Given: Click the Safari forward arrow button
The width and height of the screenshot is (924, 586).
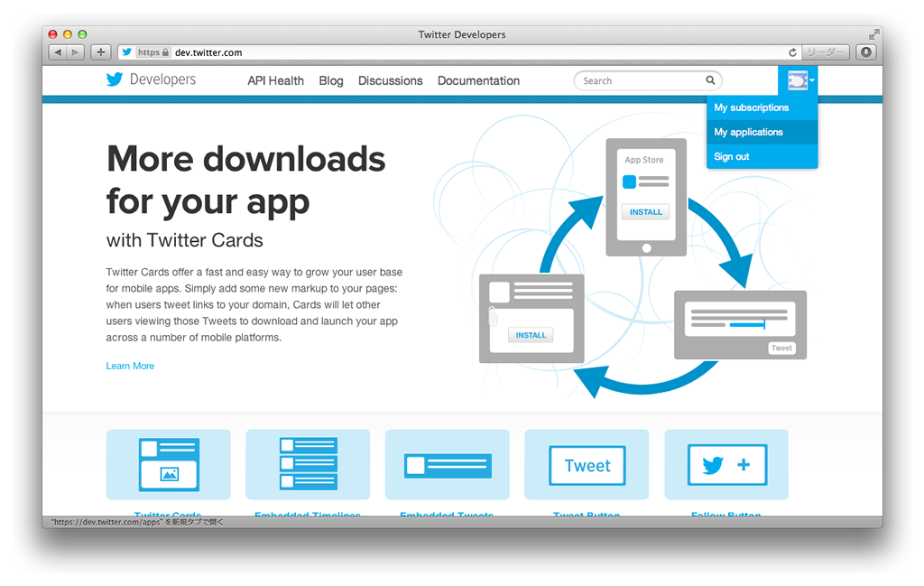Looking at the screenshot, I should pos(76,52).
